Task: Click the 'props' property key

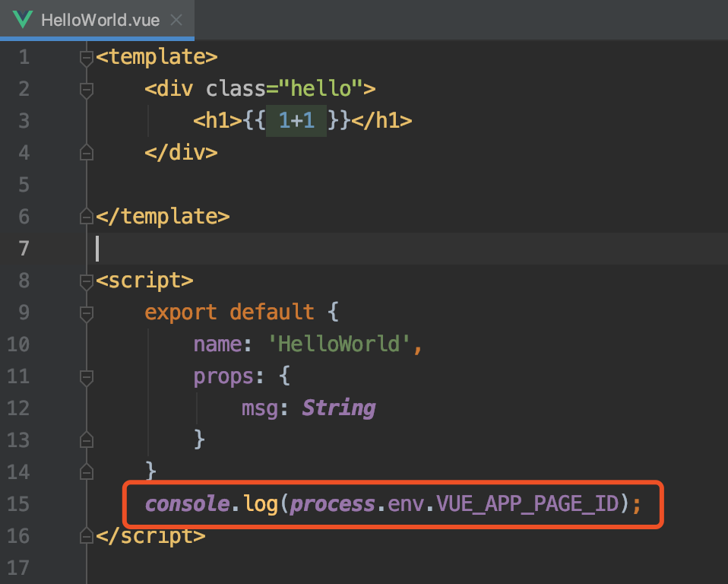Action: (223, 377)
